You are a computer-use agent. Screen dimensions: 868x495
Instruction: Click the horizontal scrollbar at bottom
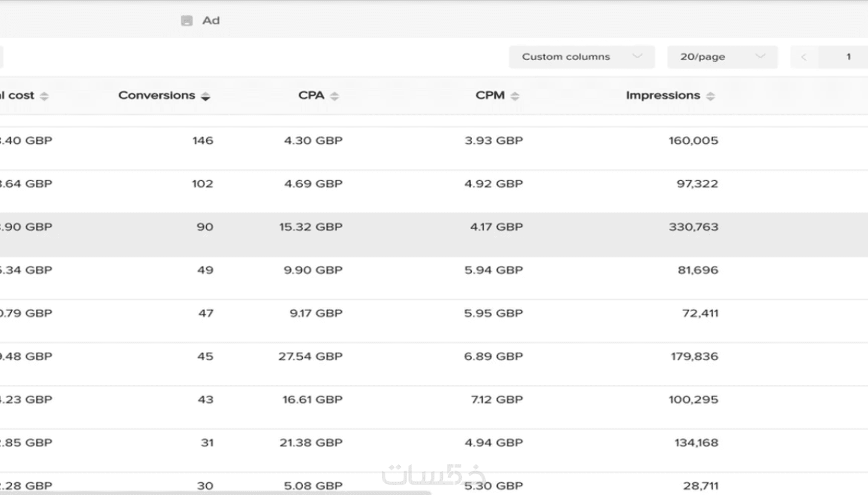tap(214, 492)
